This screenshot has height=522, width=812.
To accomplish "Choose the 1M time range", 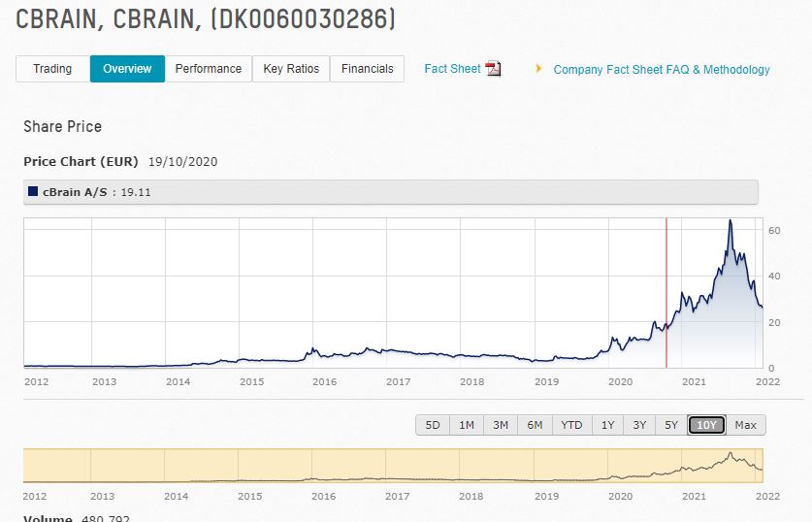I will (467, 425).
